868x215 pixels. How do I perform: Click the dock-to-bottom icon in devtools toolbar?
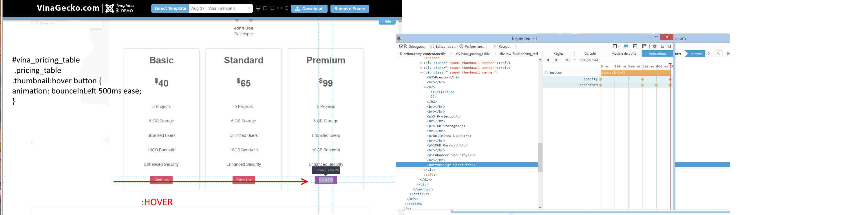(662, 46)
